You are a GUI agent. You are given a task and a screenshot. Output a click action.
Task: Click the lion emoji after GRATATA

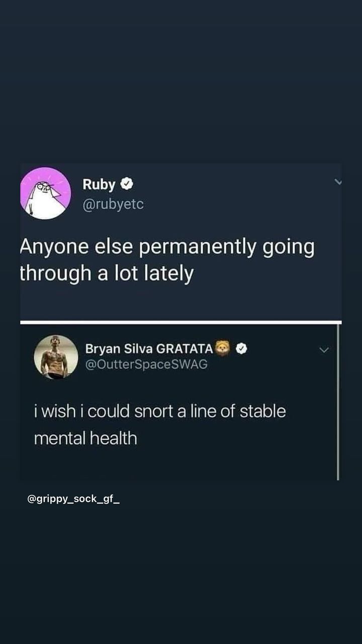point(223,348)
